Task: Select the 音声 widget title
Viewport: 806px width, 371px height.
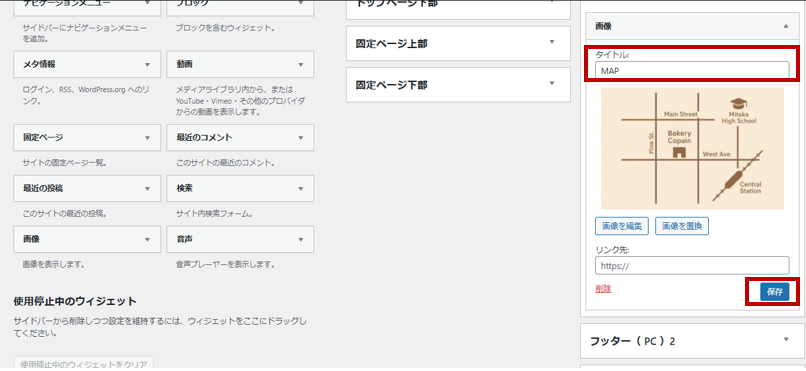Action: click(185, 239)
